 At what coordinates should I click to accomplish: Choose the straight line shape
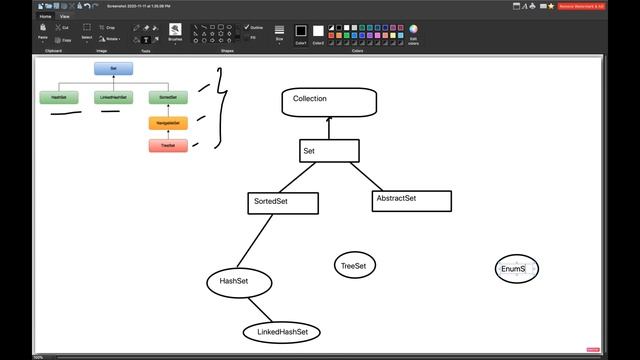(196, 27)
